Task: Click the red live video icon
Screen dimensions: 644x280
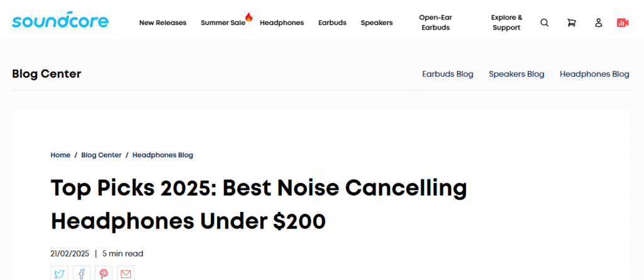Action: (x=623, y=23)
